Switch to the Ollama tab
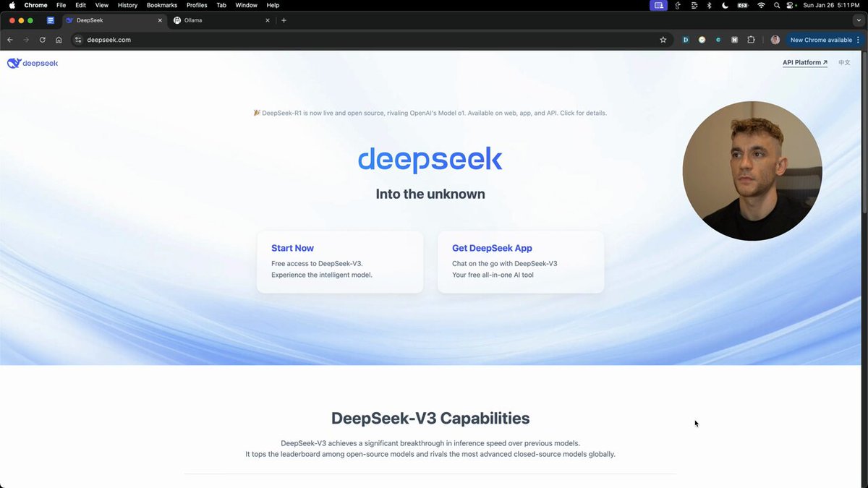The height and width of the screenshot is (488, 868). 221,20
